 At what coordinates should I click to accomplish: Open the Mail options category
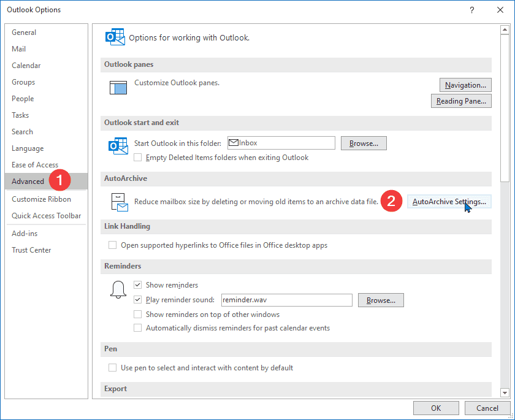[x=19, y=49]
